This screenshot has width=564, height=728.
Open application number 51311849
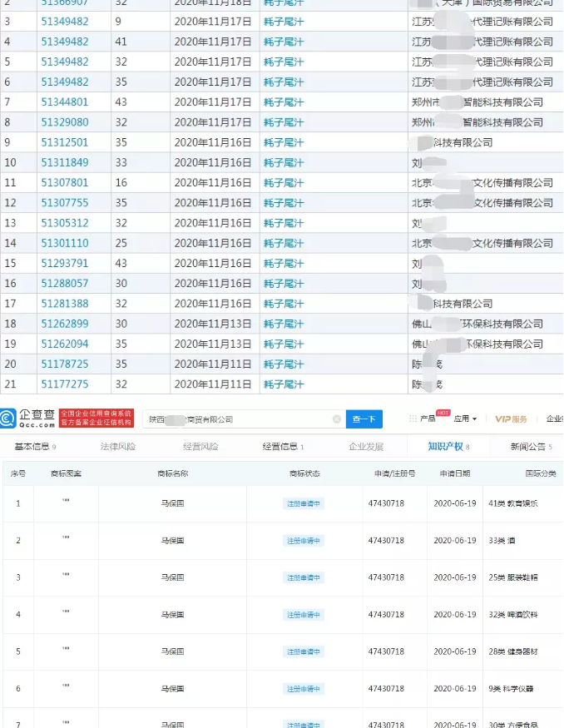click(65, 162)
